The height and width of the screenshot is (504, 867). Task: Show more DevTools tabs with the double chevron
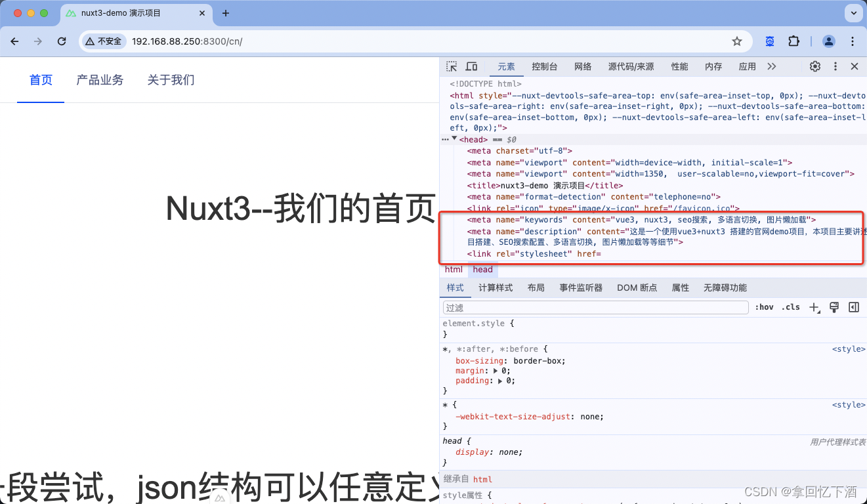click(772, 66)
